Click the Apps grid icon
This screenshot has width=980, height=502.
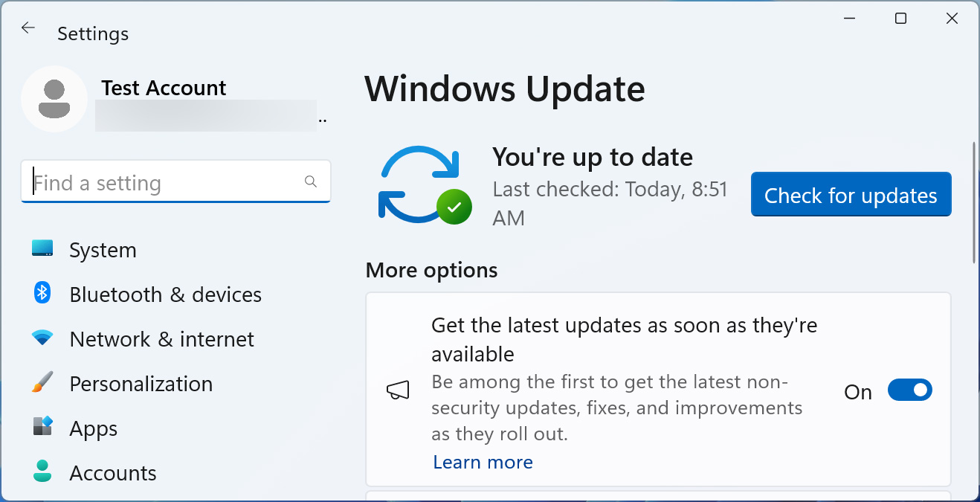[42, 427]
